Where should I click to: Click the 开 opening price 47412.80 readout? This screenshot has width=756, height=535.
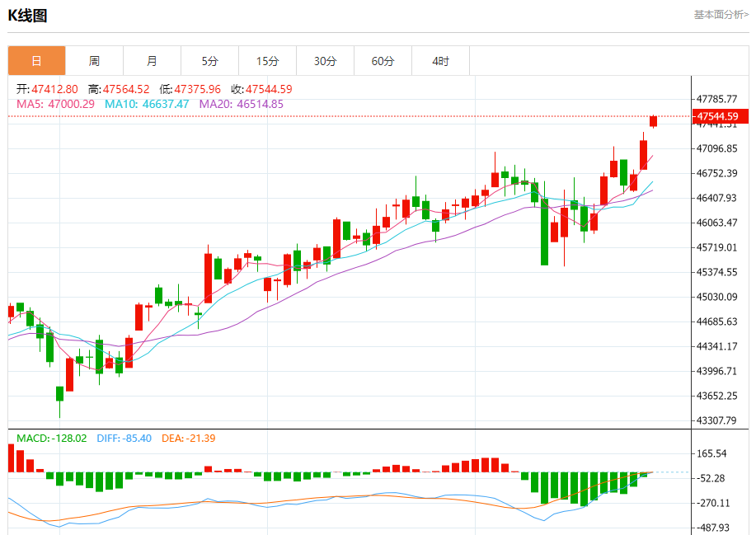pyautogui.click(x=47, y=89)
